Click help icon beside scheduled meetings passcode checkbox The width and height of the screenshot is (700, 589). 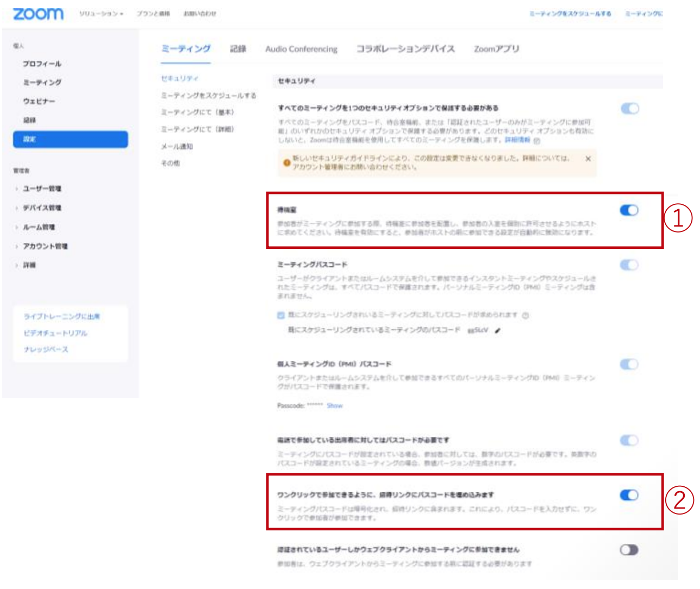click(526, 315)
